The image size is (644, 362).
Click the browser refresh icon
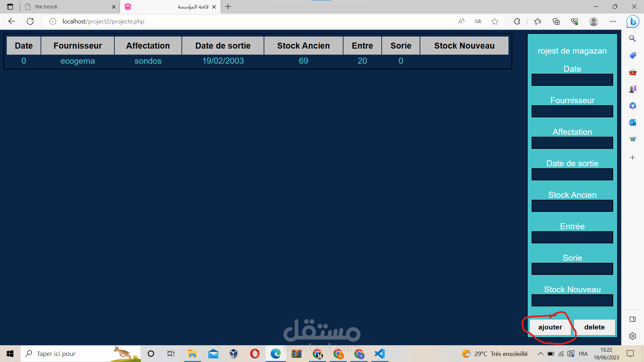pos(30,21)
